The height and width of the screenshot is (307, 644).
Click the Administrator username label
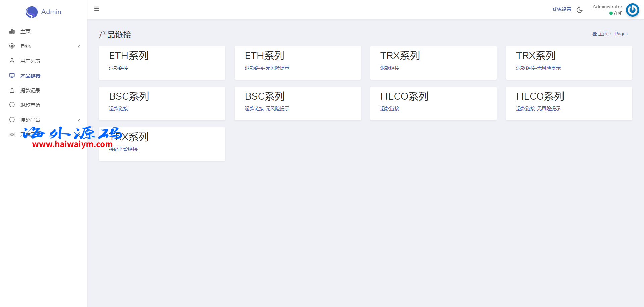(607, 7)
